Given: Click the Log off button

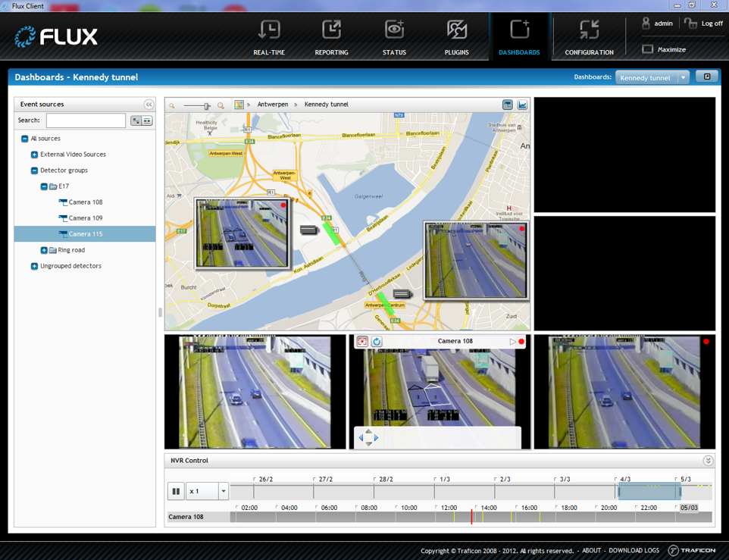Looking at the screenshot, I should point(704,23).
